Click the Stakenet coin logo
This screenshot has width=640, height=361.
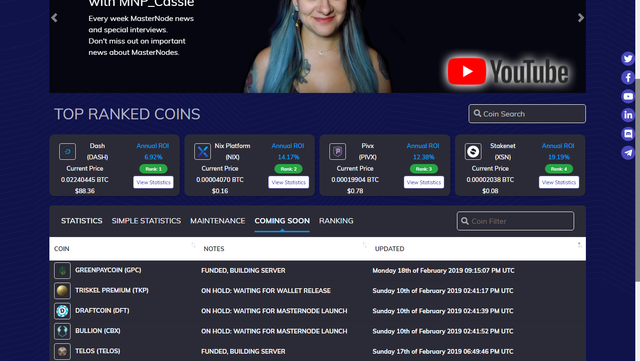[473, 152]
